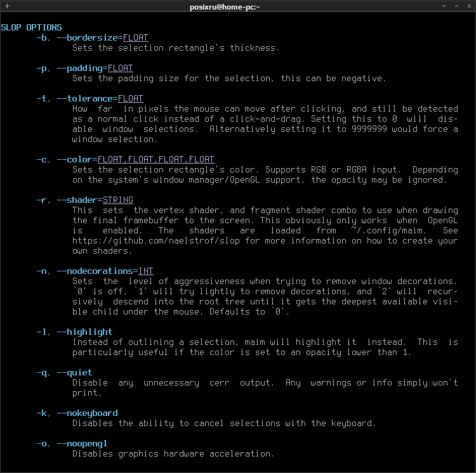Click the --padding=FLOAT option

click(95, 68)
